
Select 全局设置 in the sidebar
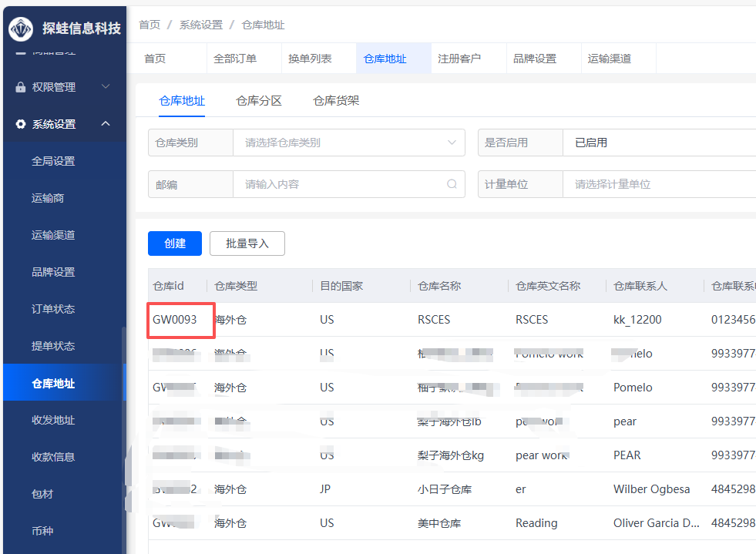[x=53, y=161]
